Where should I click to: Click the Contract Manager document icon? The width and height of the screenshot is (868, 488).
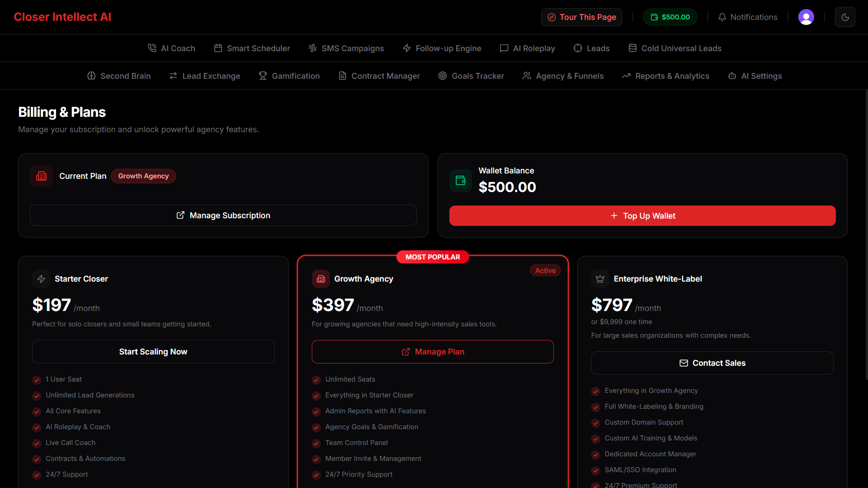tap(343, 76)
